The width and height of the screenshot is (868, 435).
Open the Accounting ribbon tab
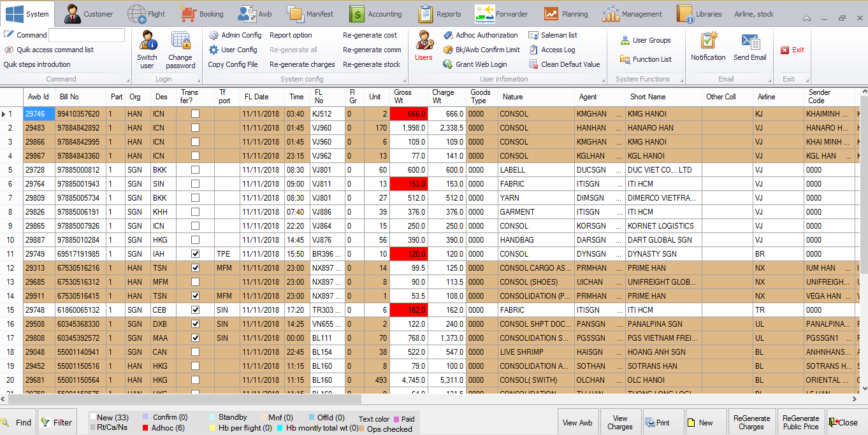(x=377, y=14)
